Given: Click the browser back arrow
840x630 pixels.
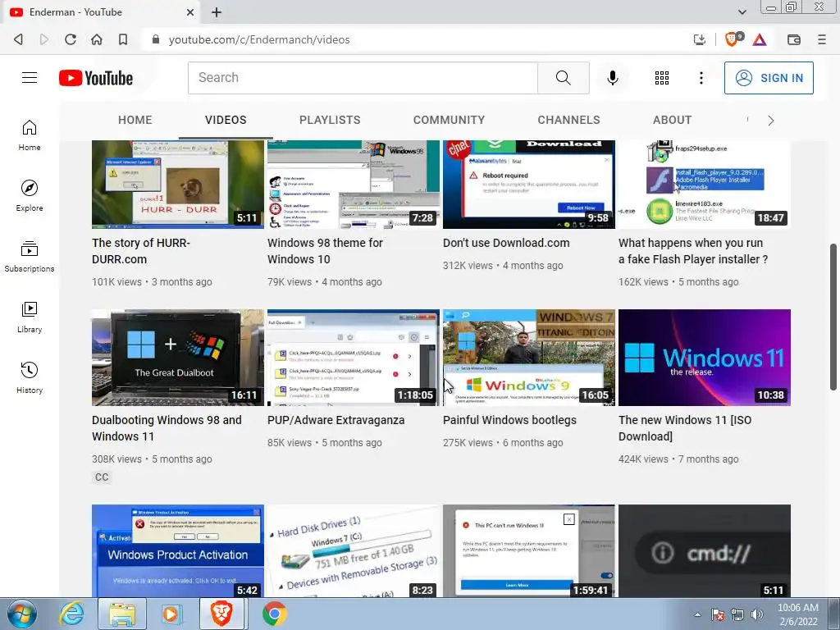Looking at the screenshot, I should click(x=18, y=39).
